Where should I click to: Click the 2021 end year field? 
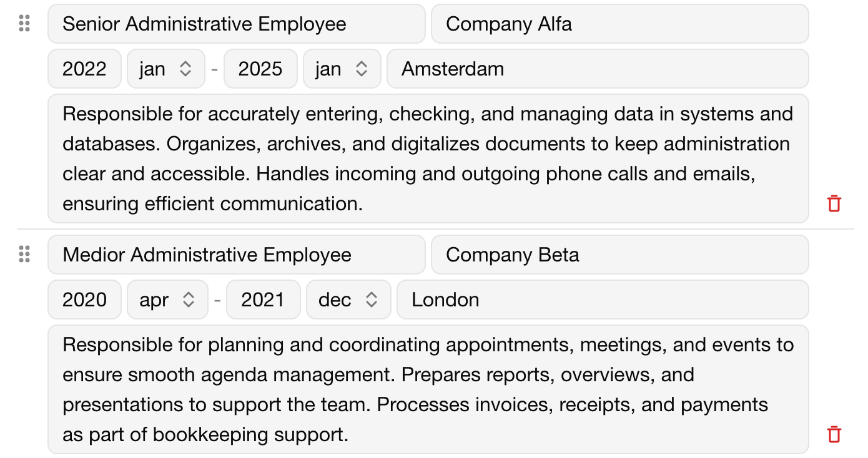pos(263,300)
